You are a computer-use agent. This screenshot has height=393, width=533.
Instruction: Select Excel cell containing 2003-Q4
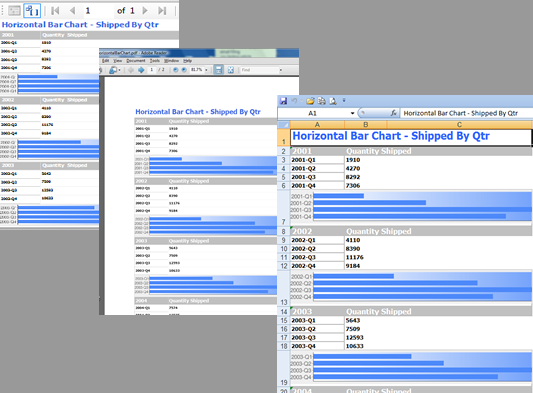point(317,346)
